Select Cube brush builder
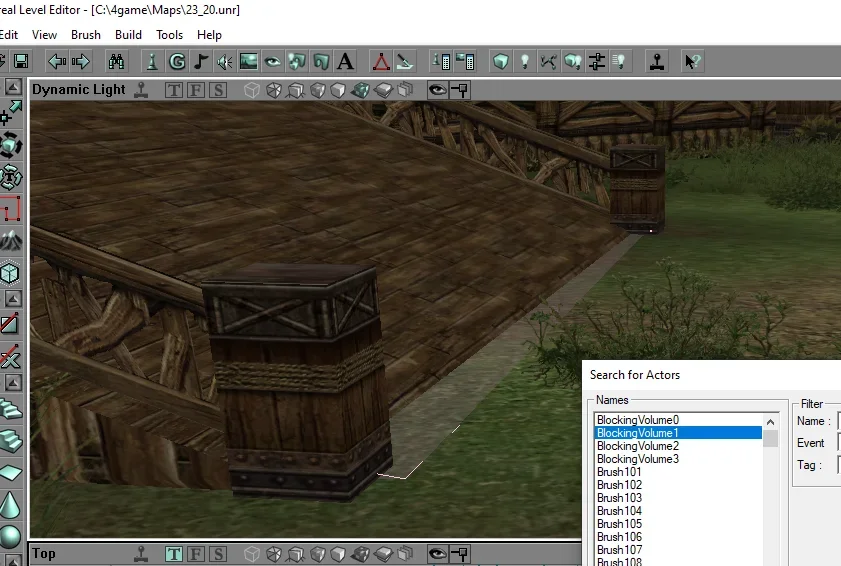 click(10, 274)
